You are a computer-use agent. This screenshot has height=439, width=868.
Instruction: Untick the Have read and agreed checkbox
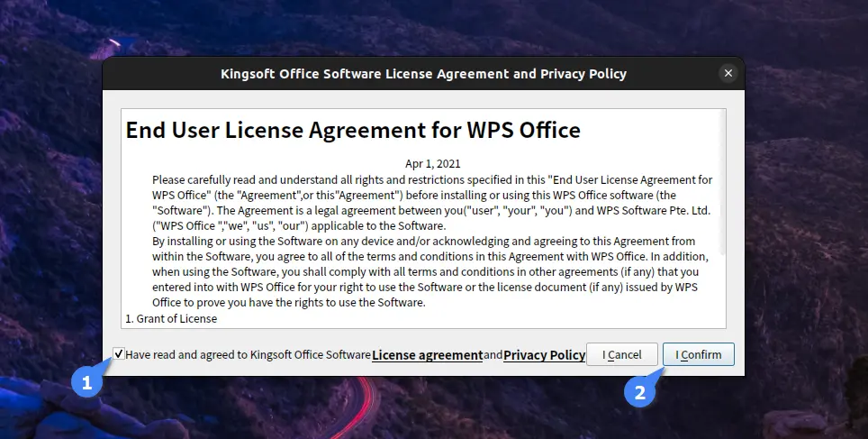tap(119, 354)
